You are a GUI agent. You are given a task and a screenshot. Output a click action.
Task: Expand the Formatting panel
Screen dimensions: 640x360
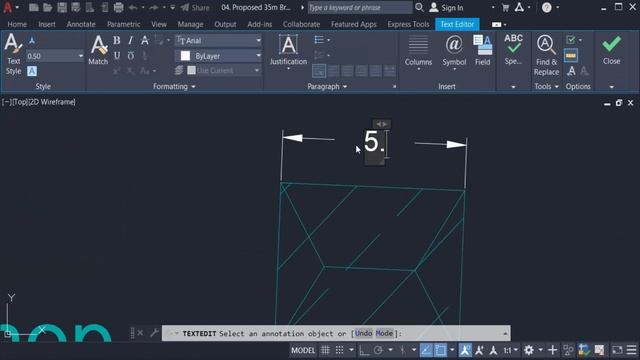174,87
